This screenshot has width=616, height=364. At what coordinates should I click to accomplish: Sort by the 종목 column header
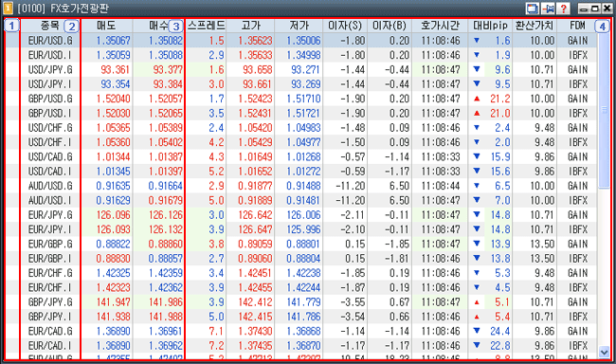tap(50, 26)
